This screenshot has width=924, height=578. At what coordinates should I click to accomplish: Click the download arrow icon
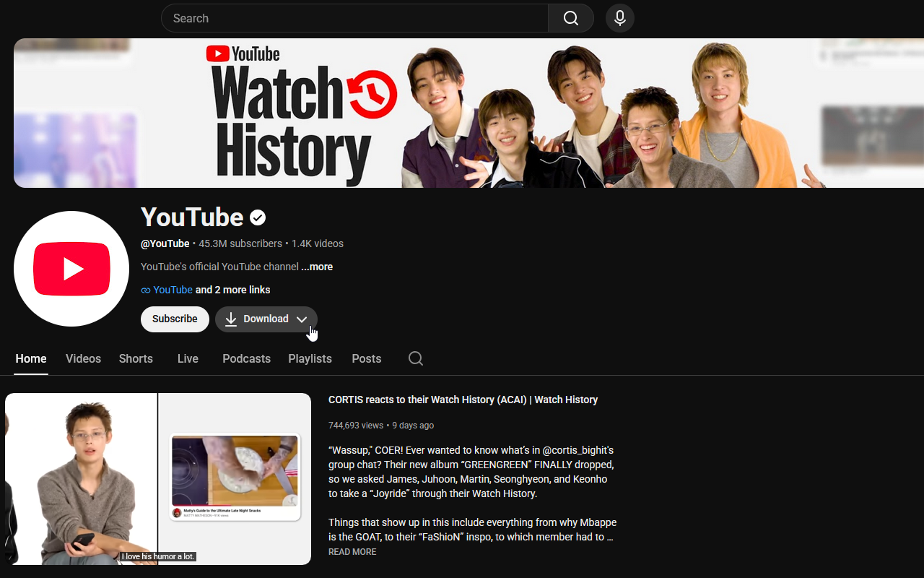pos(231,319)
